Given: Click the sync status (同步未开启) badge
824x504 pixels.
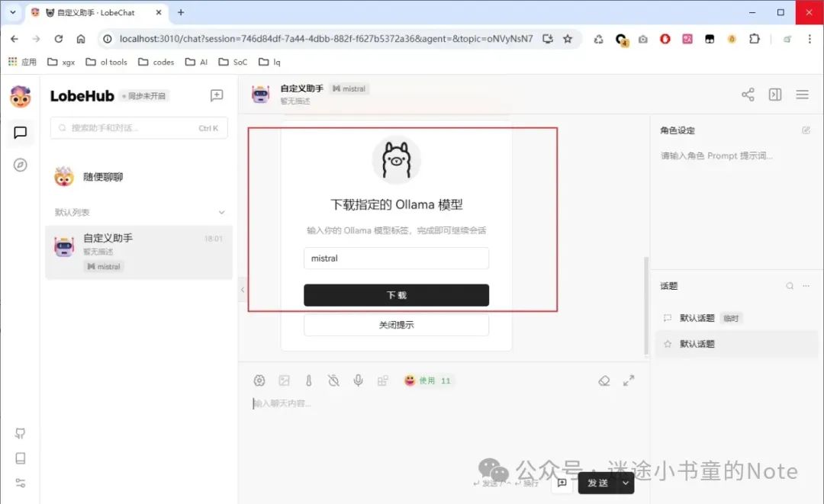Looking at the screenshot, I should coord(143,96).
